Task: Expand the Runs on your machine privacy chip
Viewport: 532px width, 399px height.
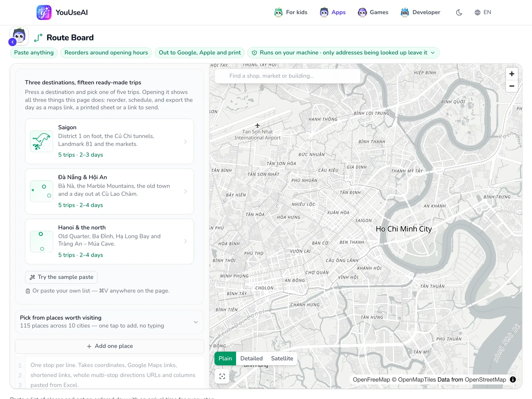Action: click(x=343, y=53)
